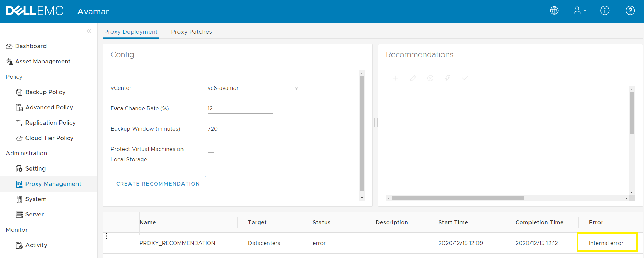The height and width of the screenshot is (258, 644).
Task: Go to Backup Policy in sidebar
Action: click(x=45, y=92)
